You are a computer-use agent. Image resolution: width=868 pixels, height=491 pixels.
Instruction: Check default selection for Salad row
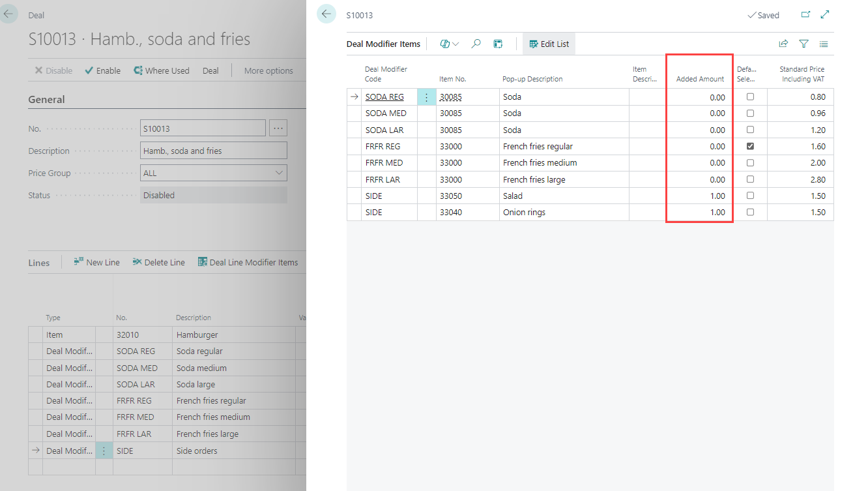(x=750, y=196)
